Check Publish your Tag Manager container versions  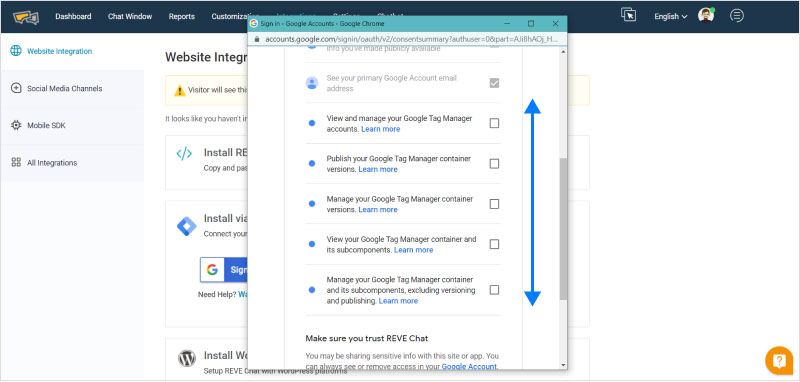click(494, 163)
